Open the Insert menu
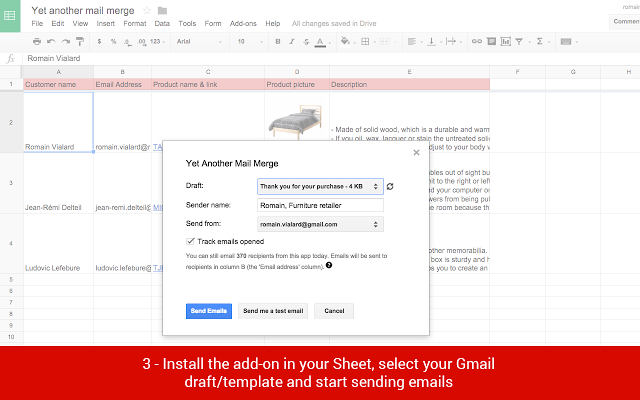The image size is (640, 400). (106, 24)
